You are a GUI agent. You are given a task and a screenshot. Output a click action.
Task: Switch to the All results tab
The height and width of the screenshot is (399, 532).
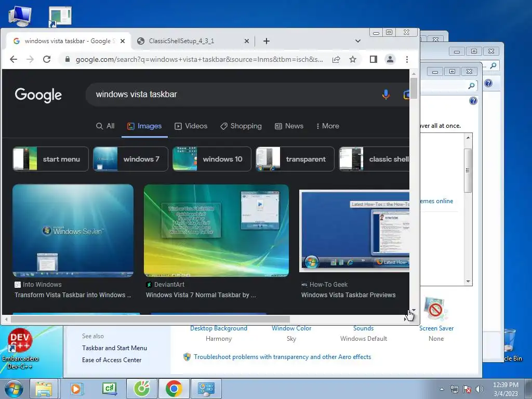point(105,126)
